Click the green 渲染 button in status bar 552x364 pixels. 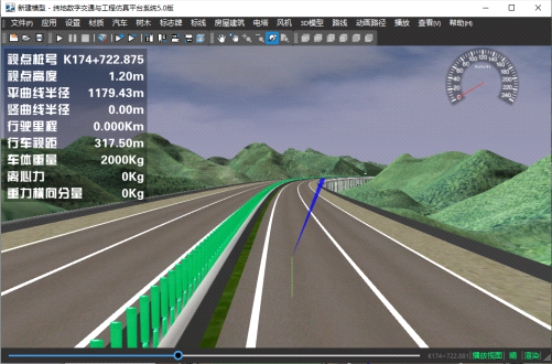[532, 356]
